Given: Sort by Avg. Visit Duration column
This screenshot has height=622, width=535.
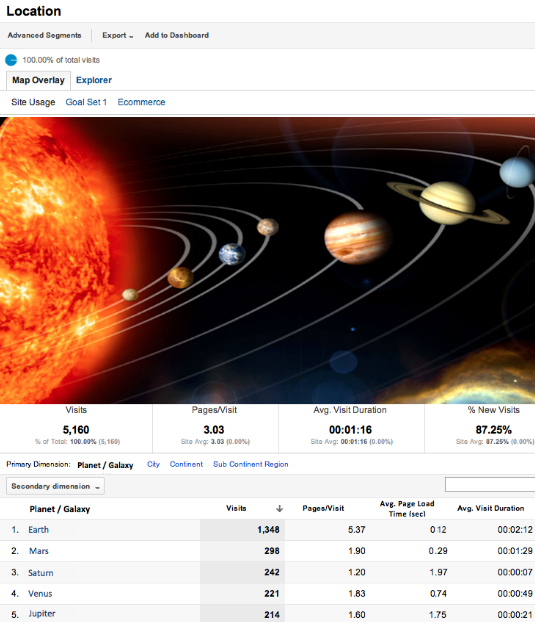Looking at the screenshot, I should [x=491, y=509].
